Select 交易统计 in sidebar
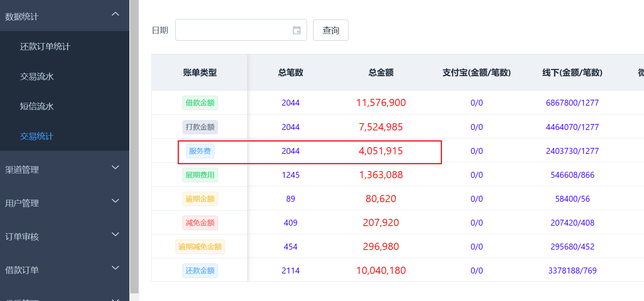The image size is (644, 301). point(37,136)
